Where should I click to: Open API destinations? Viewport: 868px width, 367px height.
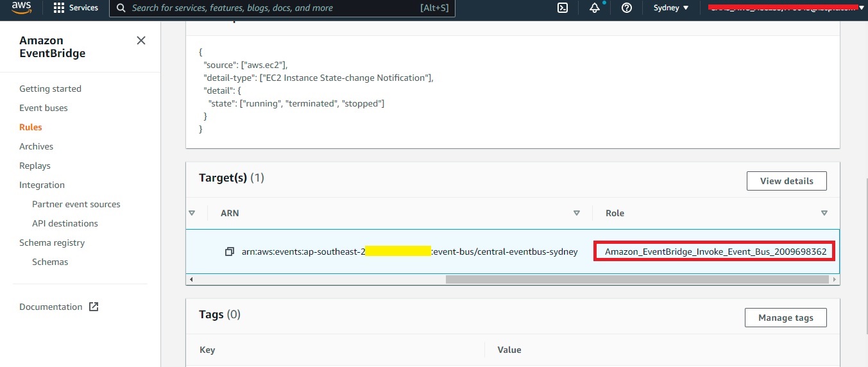65,223
